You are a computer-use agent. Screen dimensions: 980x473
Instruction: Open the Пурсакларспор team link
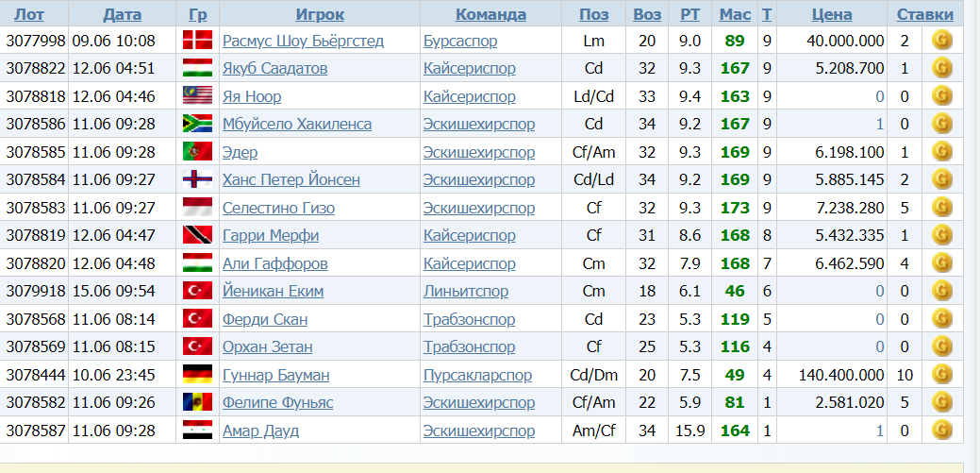(x=477, y=375)
